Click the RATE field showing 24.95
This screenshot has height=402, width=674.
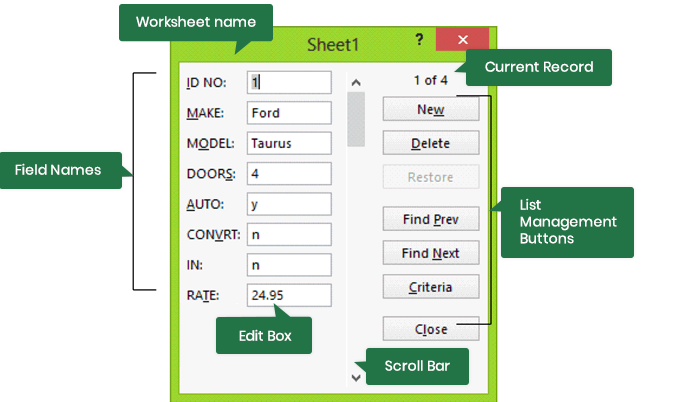[288, 295]
